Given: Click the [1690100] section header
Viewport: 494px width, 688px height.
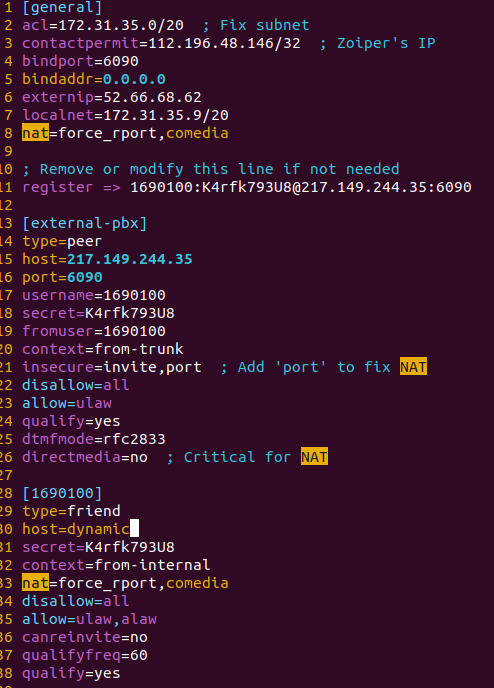Looking at the screenshot, I should [62, 493].
